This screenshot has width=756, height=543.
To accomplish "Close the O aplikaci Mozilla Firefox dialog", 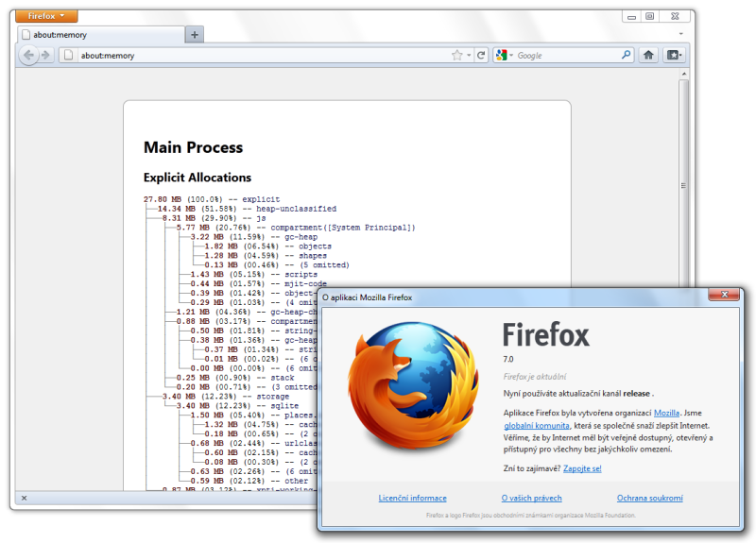I will tap(724, 295).
